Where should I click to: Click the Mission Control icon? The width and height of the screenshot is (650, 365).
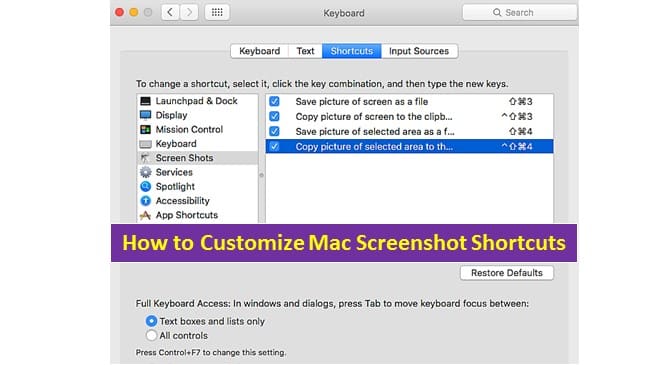point(146,129)
